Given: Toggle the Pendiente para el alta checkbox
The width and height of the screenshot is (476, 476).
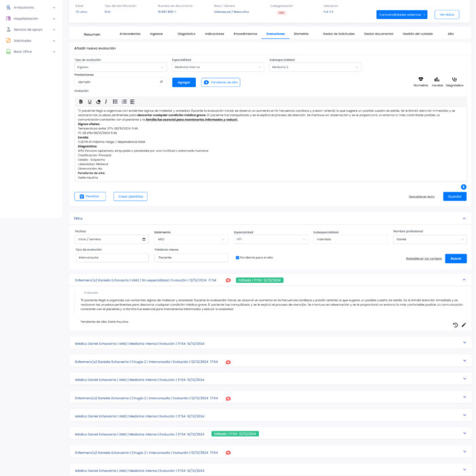Looking at the screenshot, I should pyautogui.click(x=237, y=258).
